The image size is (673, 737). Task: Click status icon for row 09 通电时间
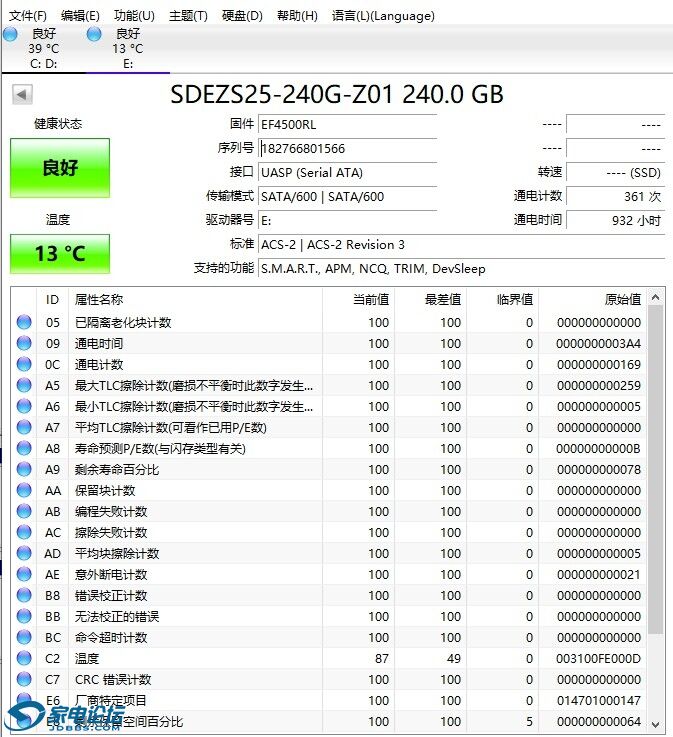[24, 344]
